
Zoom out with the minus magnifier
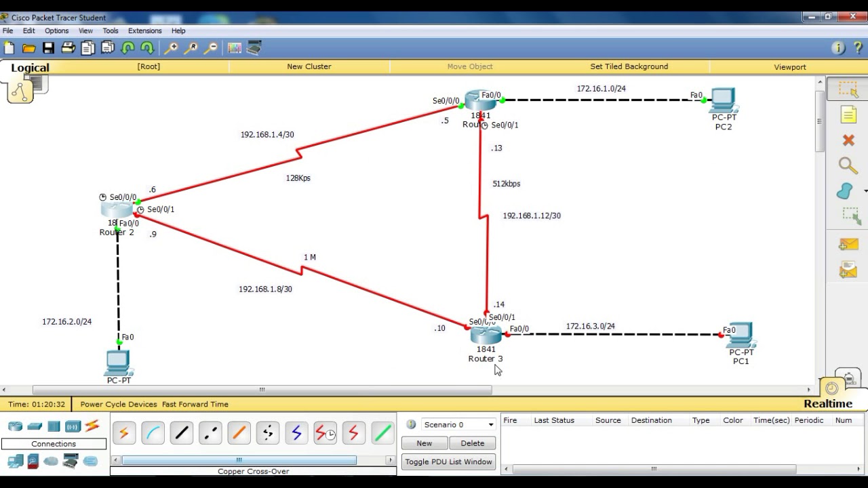211,48
